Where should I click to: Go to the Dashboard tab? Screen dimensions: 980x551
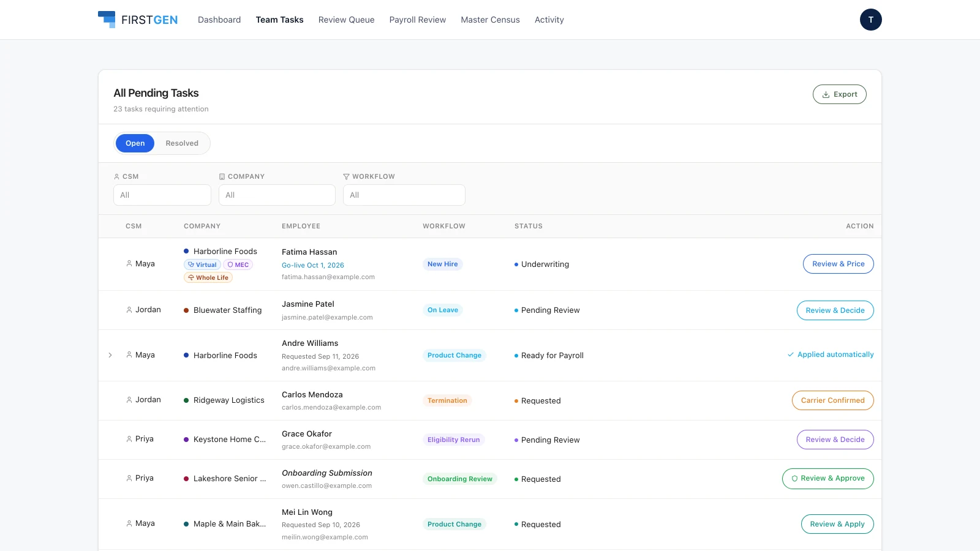tap(219, 20)
